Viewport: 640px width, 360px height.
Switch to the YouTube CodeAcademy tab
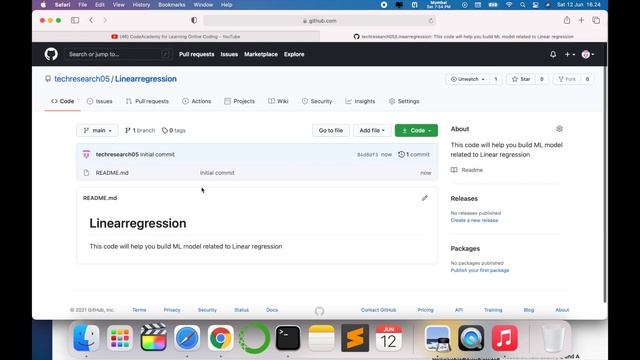[176, 36]
